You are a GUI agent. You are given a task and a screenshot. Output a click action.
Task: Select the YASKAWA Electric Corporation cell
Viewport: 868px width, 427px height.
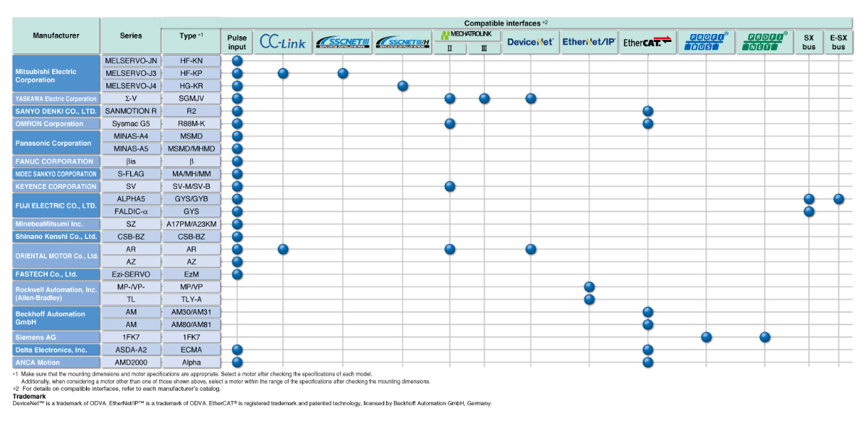point(56,98)
